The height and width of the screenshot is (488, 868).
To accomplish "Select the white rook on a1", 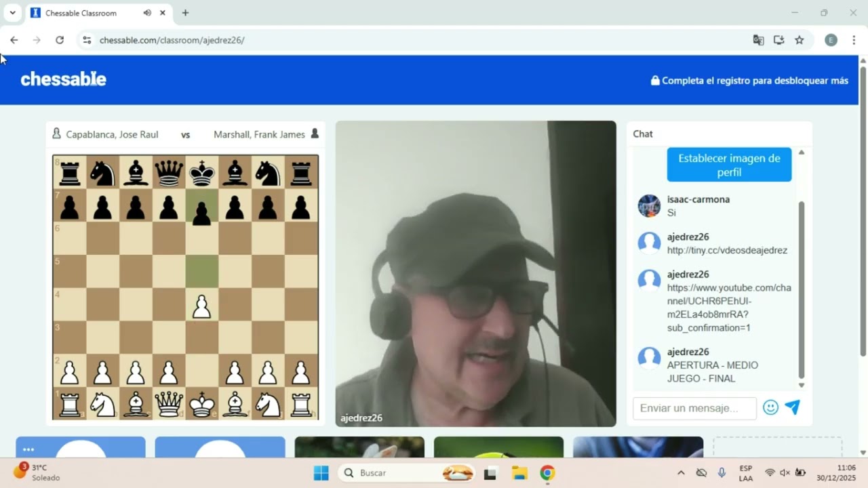I will (x=69, y=404).
